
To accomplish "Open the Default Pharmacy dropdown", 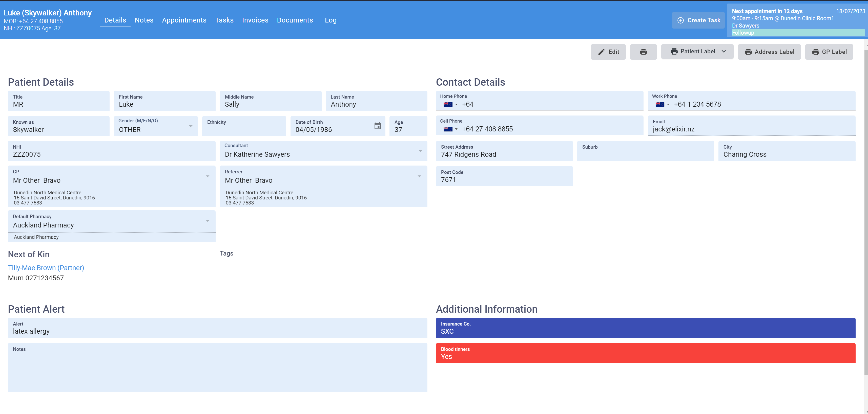I will coord(208,221).
